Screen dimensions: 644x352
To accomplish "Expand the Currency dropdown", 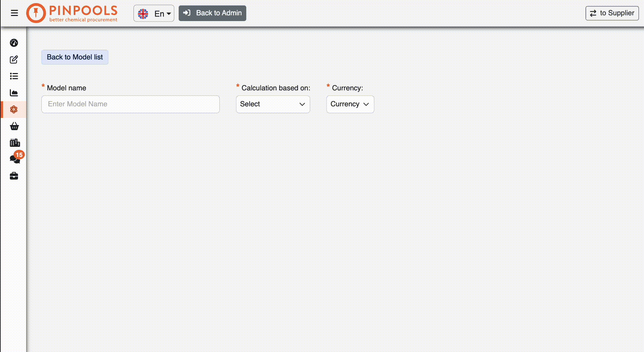I will point(350,104).
